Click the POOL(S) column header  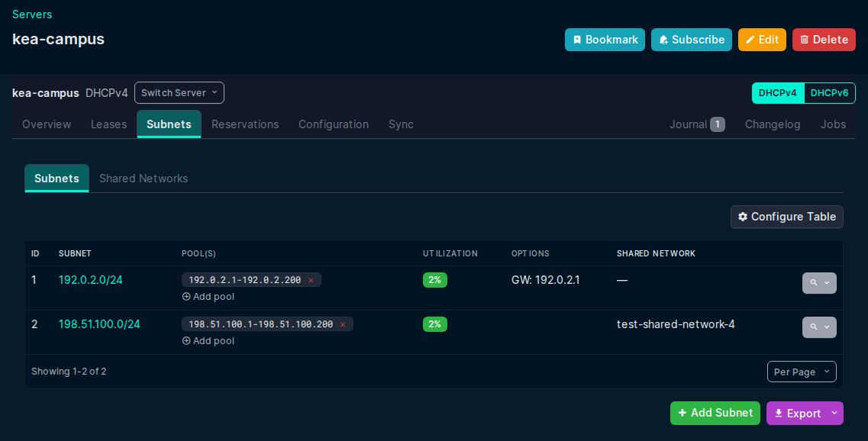(198, 253)
